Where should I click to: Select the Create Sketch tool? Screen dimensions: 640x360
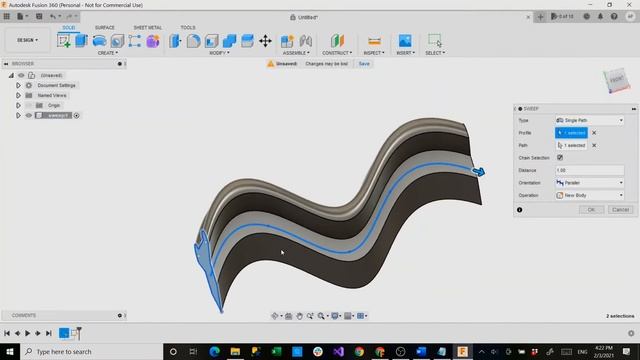coord(64,41)
